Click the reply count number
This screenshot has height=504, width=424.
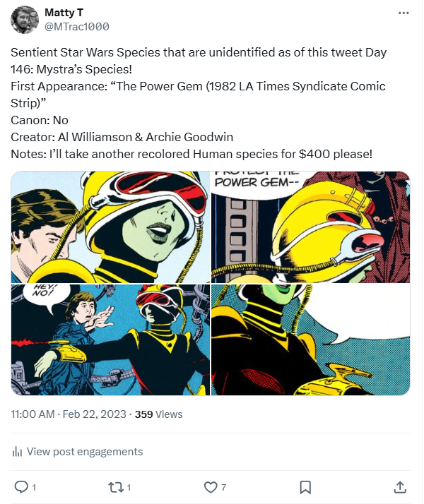pos(34,487)
